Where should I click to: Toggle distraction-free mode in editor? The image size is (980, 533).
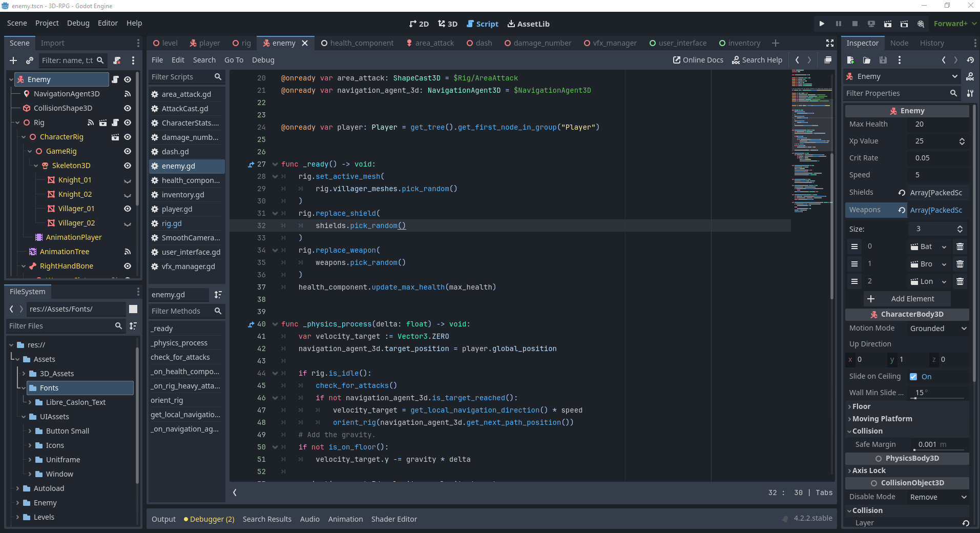[x=830, y=43]
